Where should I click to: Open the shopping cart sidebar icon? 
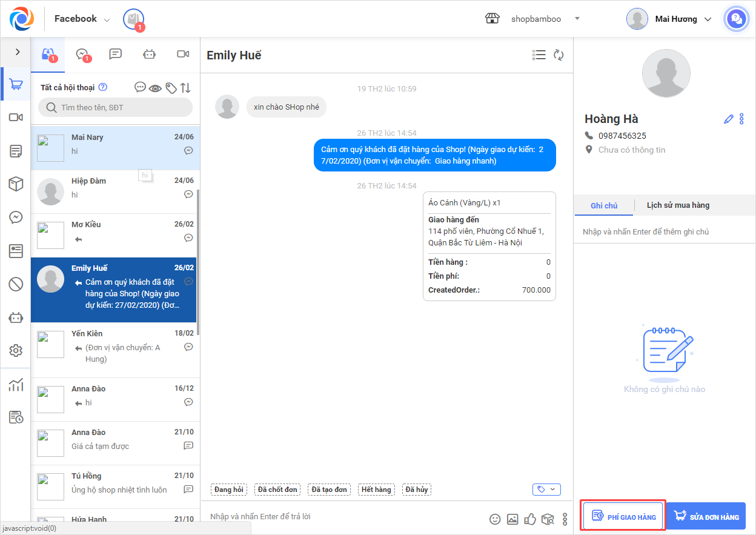tap(16, 85)
